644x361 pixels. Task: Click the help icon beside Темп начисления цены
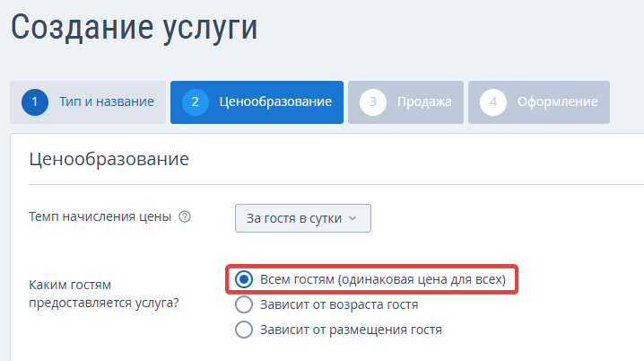(x=185, y=216)
